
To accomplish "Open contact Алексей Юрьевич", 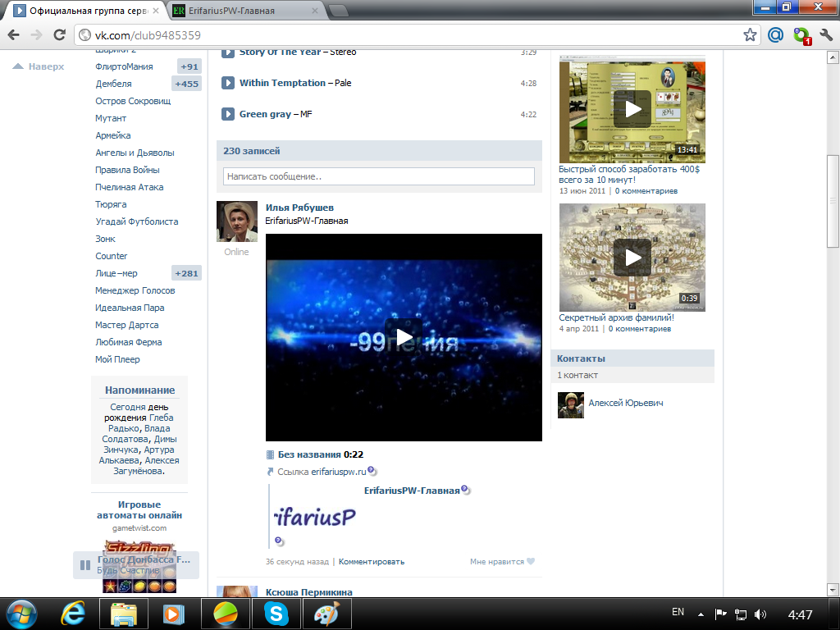I will point(626,403).
